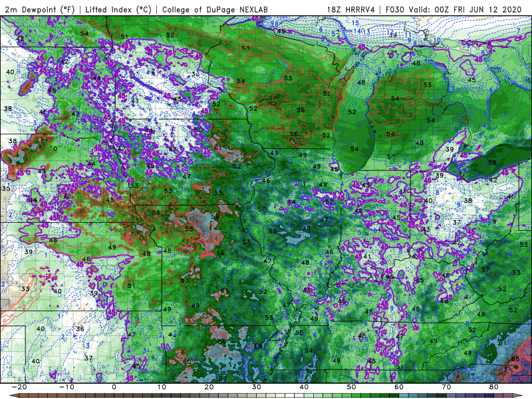532x399 pixels.
Task: Click the 40 tick label on the color scale
Action: [x=304, y=387]
